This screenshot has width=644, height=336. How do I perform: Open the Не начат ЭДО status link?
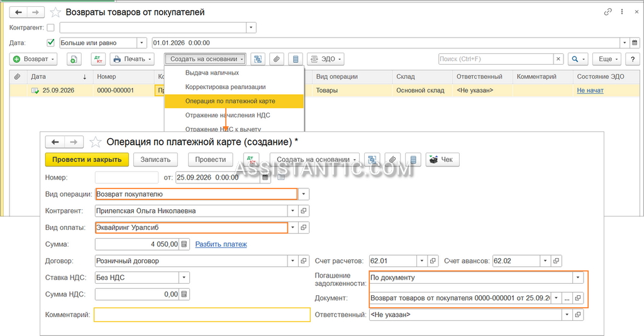(590, 90)
